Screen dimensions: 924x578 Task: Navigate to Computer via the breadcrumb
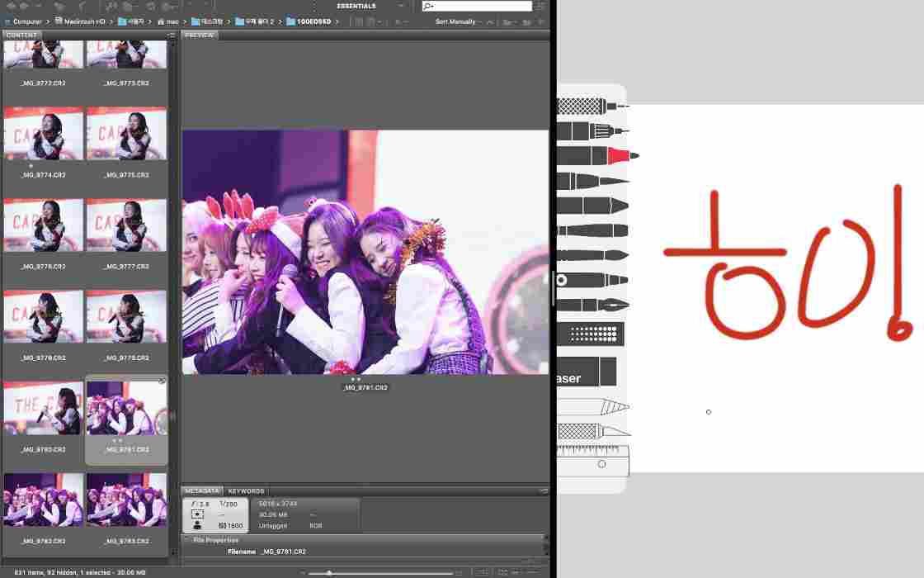[27, 21]
